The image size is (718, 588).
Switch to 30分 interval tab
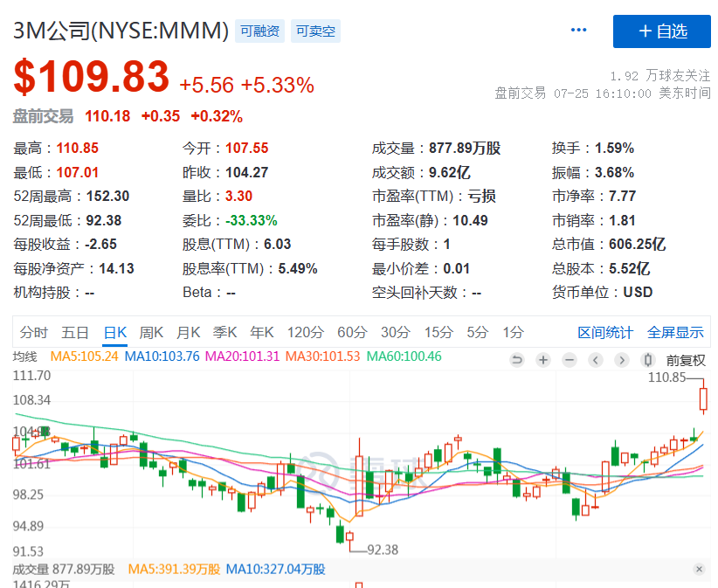coord(395,333)
